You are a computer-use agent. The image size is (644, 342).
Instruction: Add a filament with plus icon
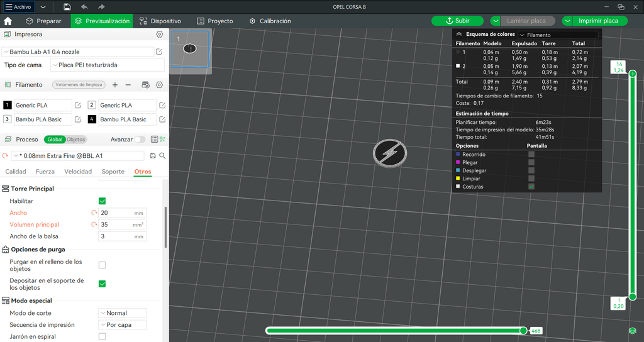[115, 85]
